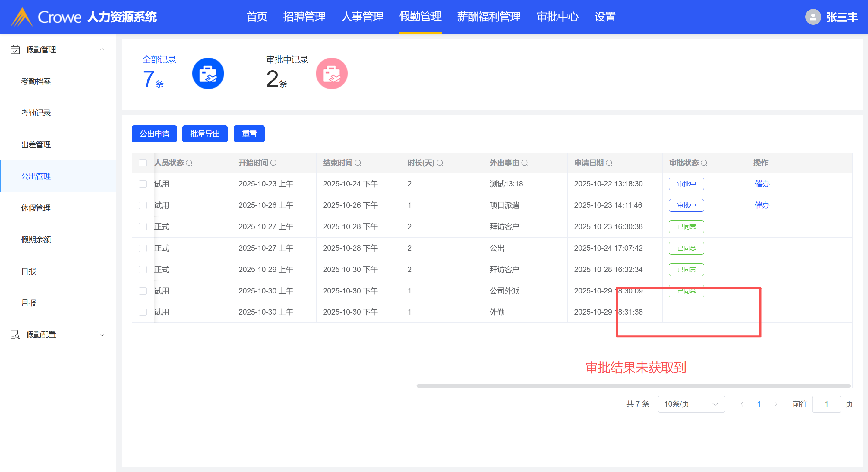Click search icon beside 外出事由 header

(x=524, y=163)
